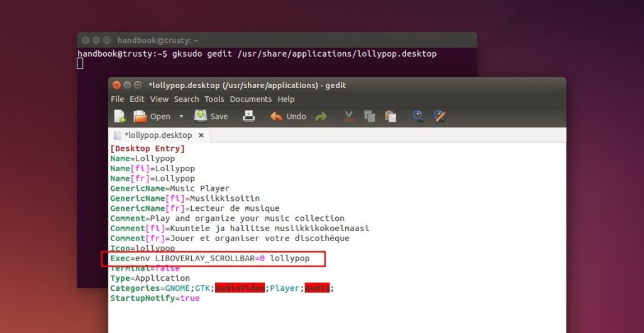Expand the Open recent files dropdown arrow
Viewport: 644px width, 333px height.
pos(181,116)
